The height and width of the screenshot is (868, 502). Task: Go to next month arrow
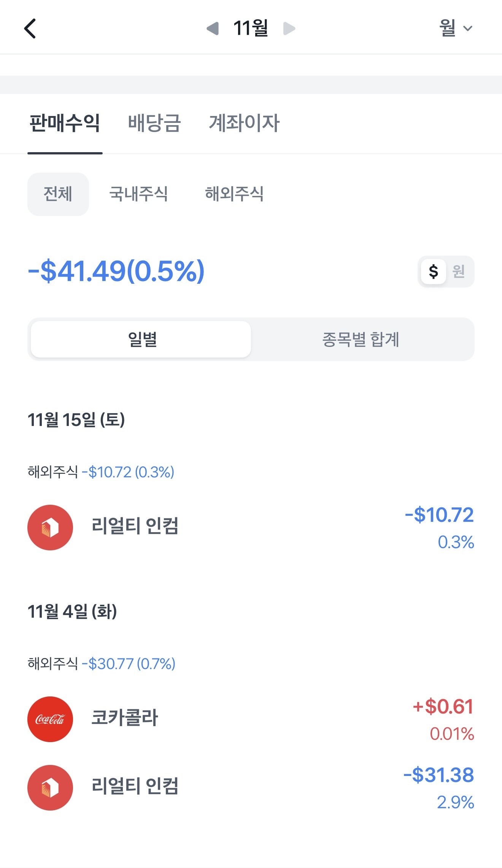pos(289,29)
